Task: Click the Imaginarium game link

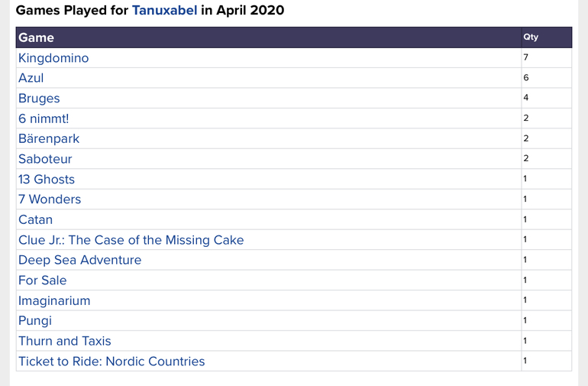Action: tap(54, 300)
